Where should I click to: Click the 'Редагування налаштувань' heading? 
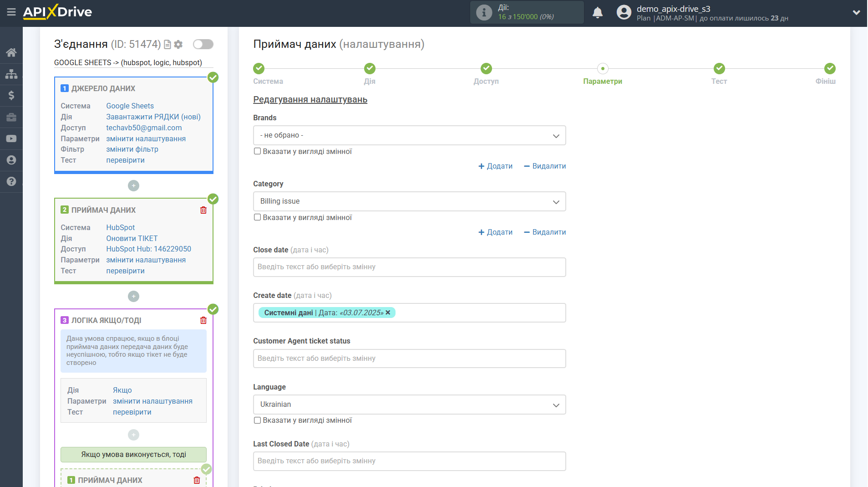[x=310, y=100]
